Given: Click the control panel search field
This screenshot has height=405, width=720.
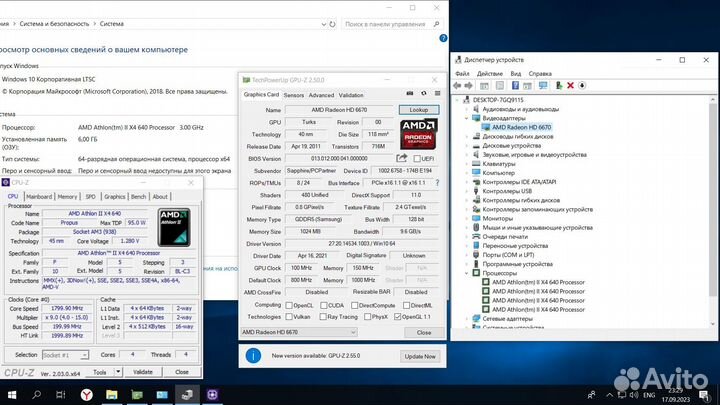Looking at the screenshot, I should point(392,24).
